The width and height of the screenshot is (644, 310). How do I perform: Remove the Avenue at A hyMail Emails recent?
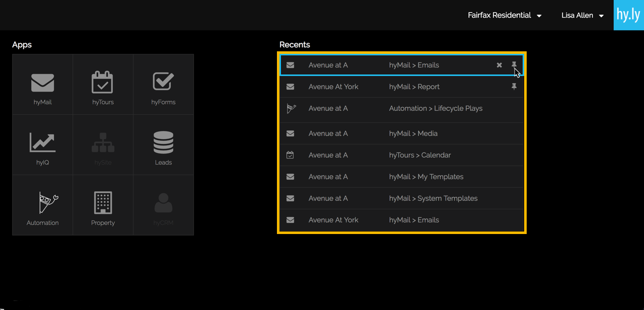(499, 65)
